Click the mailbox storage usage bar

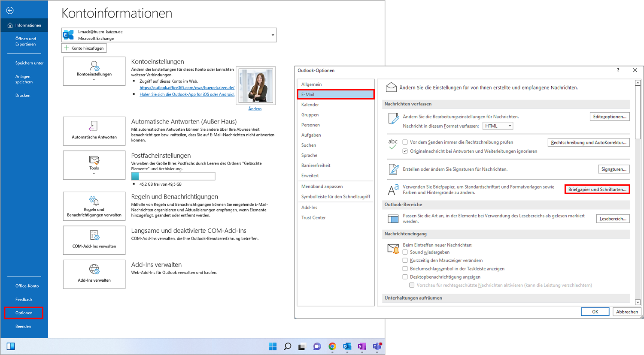[173, 176]
